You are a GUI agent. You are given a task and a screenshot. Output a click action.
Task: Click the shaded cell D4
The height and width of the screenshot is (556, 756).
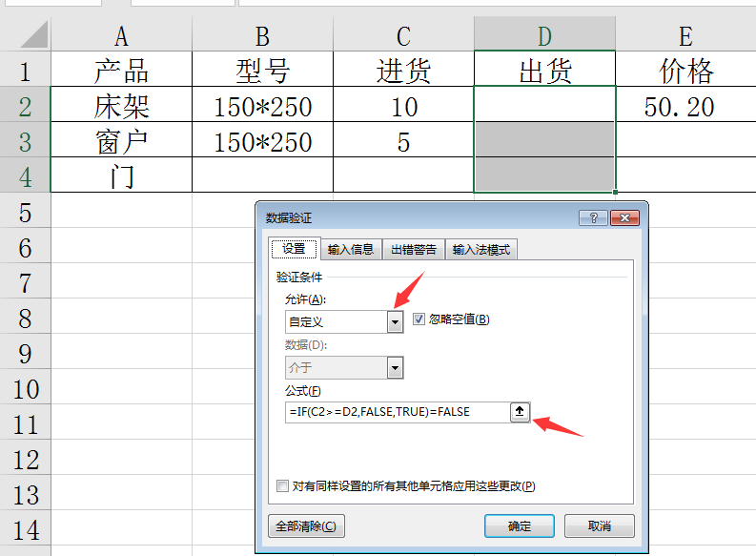(544, 175)
